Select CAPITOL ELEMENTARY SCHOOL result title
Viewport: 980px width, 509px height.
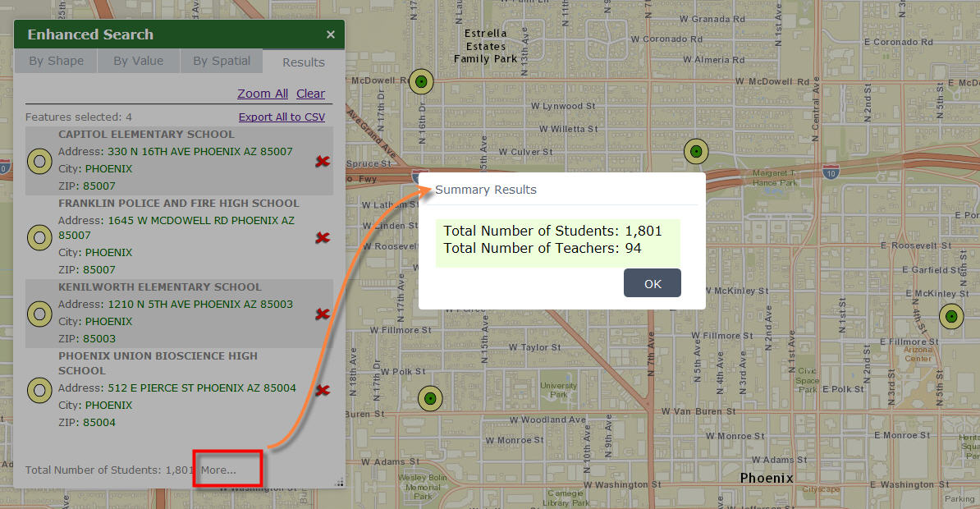[146, 134]
